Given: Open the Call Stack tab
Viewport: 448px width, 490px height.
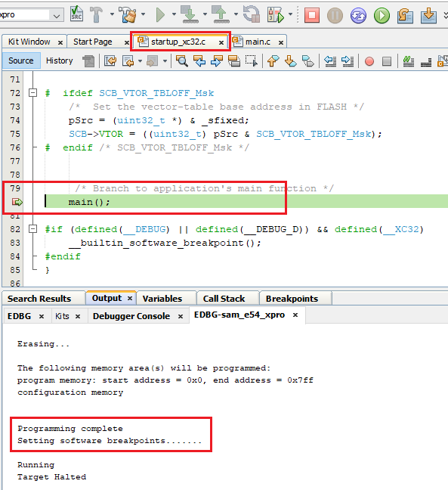Looking at the screenshot, I should (x=224, y=299).
